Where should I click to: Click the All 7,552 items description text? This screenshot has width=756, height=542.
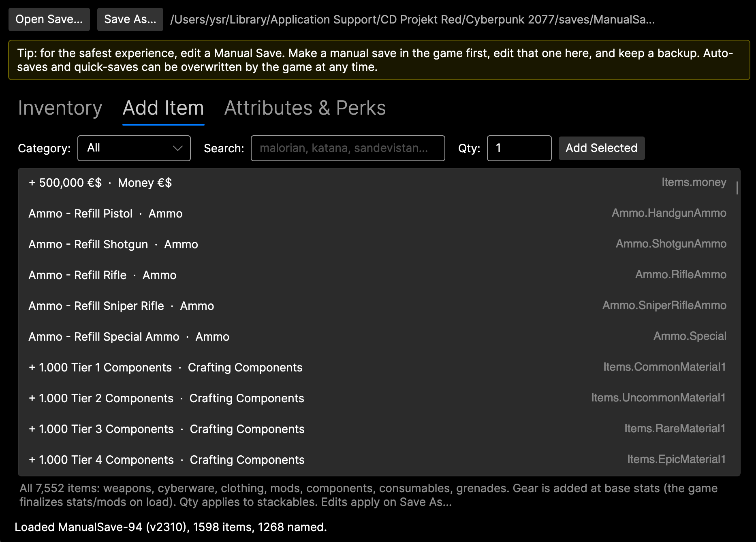pos(369,495)
